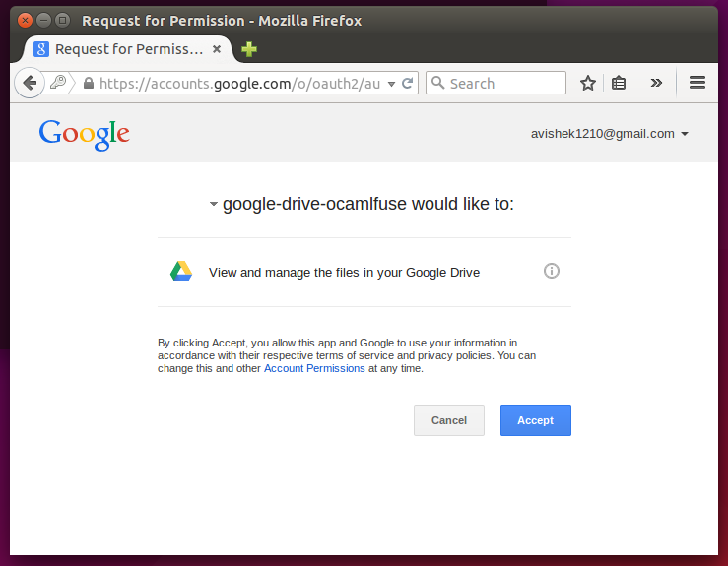Click the avishek1210@gmail.com email text
Viewport: 728px width, 566px height.
click(603, 134)
